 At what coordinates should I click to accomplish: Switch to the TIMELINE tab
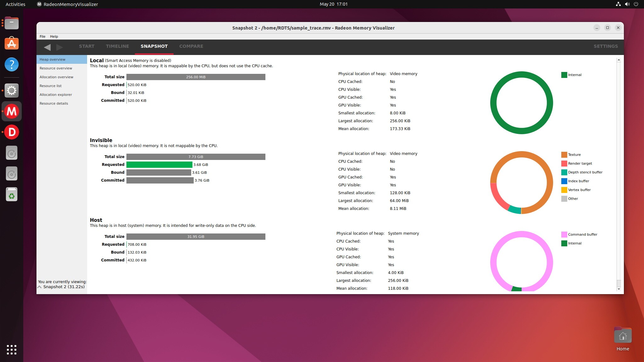pyautogui.click(x=117, y=46)
